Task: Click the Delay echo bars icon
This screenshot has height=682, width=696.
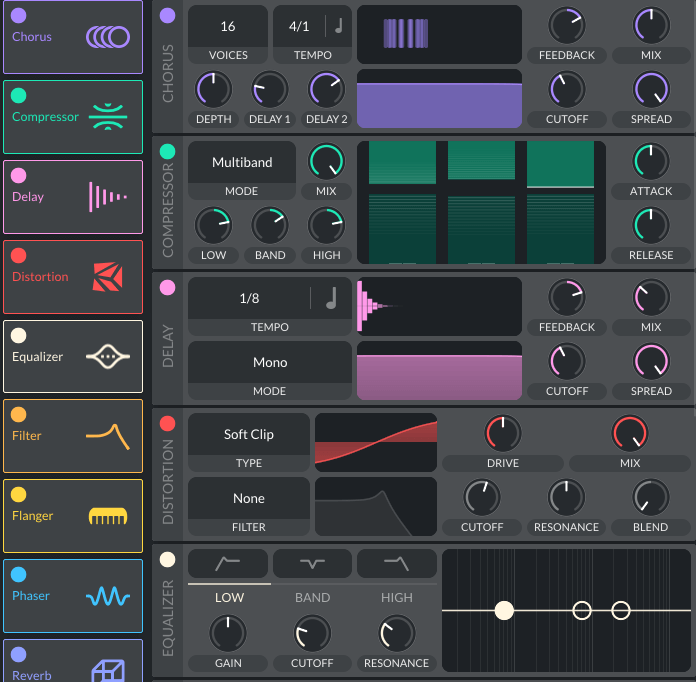Action: click(x=108, y=197)
